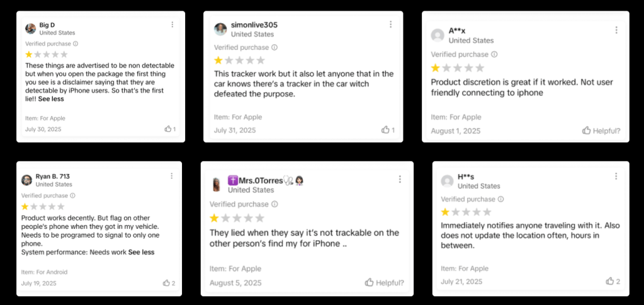Open simonlive305's profile name
644x305 pixels.
(254, 25)
